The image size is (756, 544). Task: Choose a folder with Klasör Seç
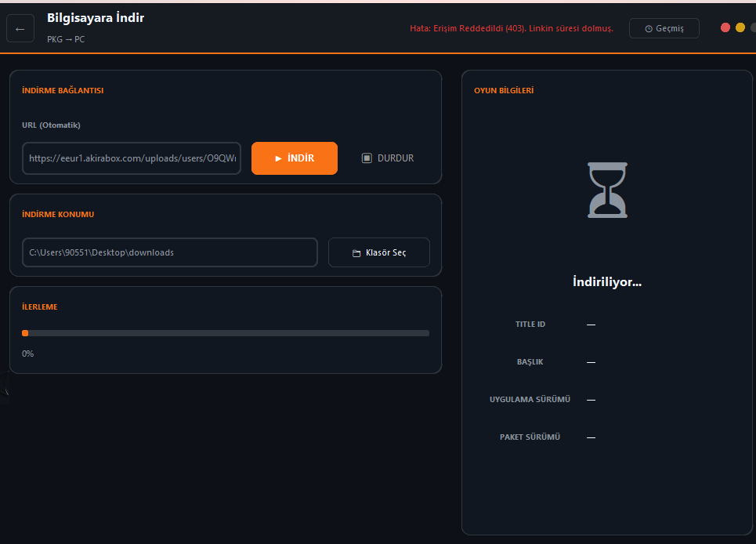tap(379, 252)
